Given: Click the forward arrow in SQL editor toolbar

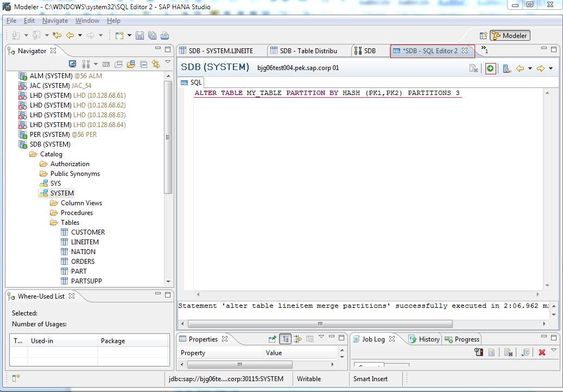Looking at the screenshot, I should pyautogui.click(x=540, y=68).
